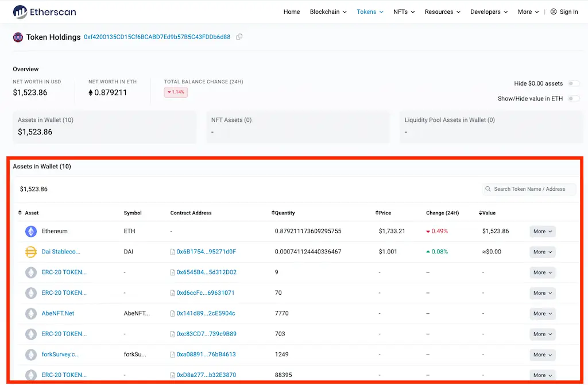Toggle the Show/Hide value in ETH switch
Image resolution: width=588 pixels, height=385 pixels.
[x=574, y=98]
